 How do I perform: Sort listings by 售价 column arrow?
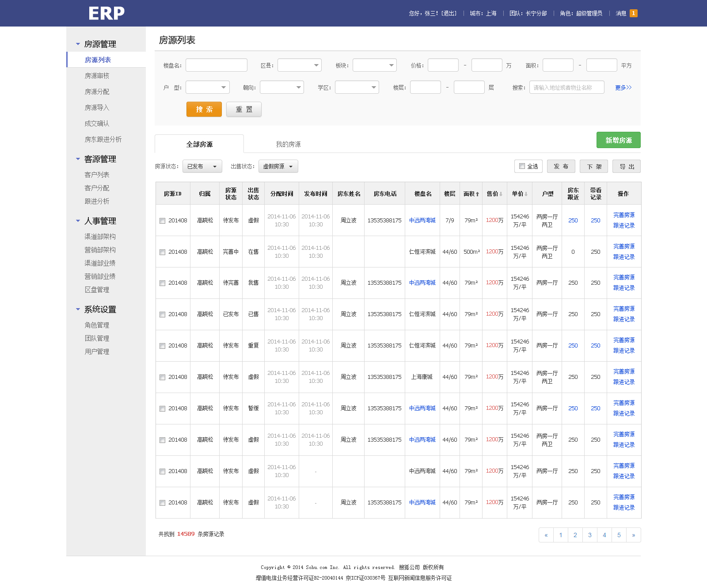[500, 194]
